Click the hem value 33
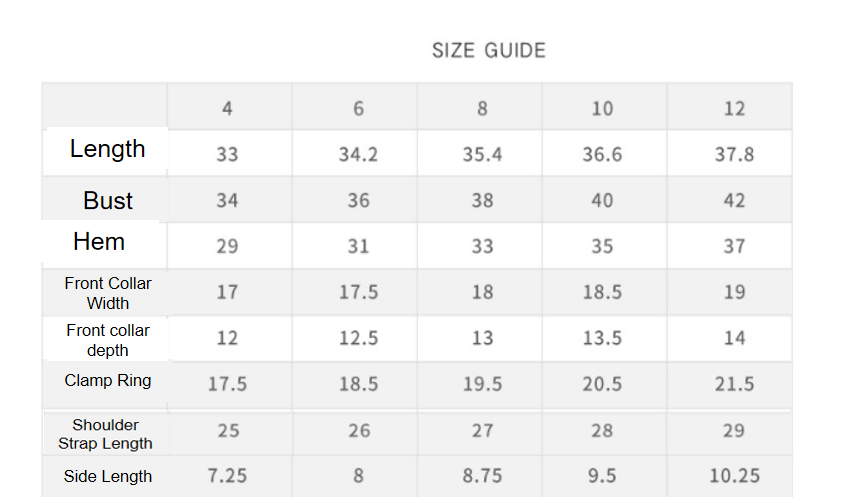 pos(482,246)
